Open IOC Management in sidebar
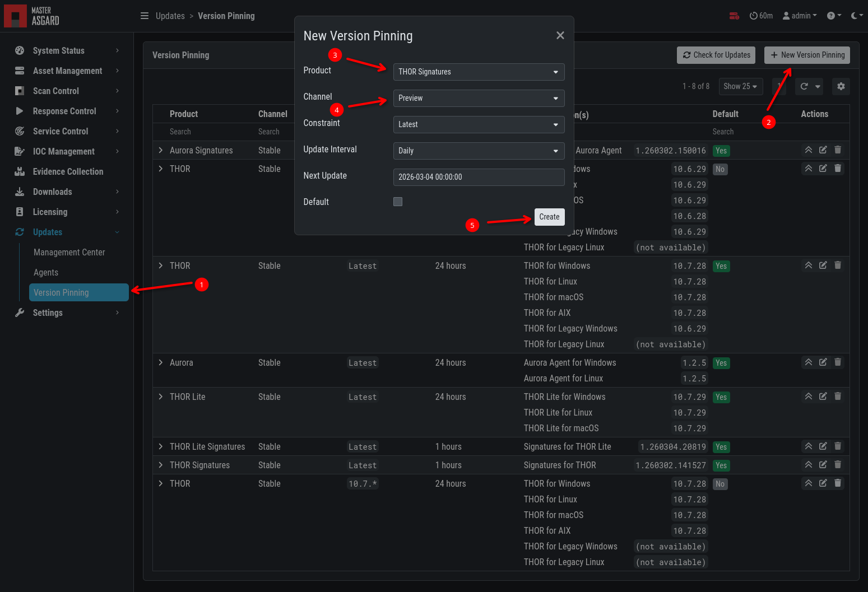The height and width of the screenshot is (592, 868). (x=67, y=151)
